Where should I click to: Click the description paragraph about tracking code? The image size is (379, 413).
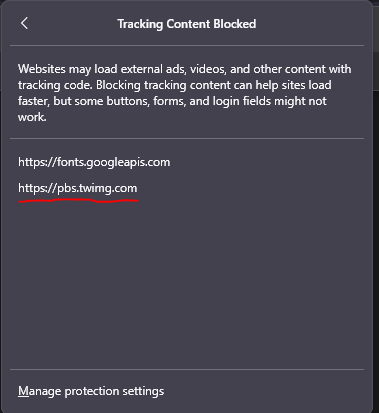(x=184, y=93)
